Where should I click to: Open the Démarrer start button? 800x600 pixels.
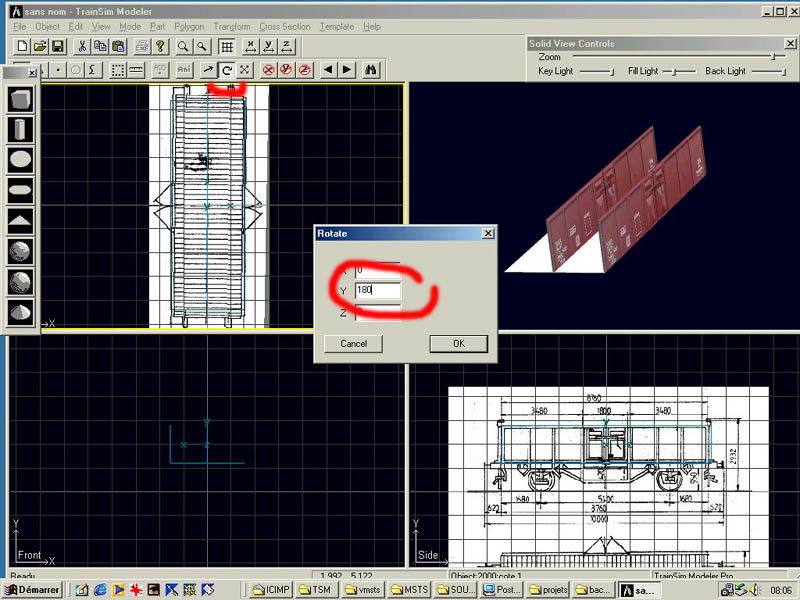[33, 590]
